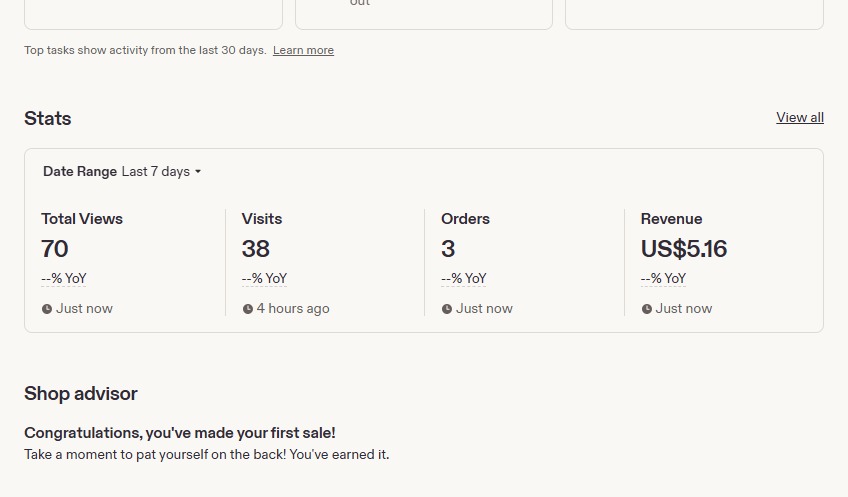Expand the Date Range Last 7 days dropdown
This screenshot has width=848, height=497.
tap(122, 171)
